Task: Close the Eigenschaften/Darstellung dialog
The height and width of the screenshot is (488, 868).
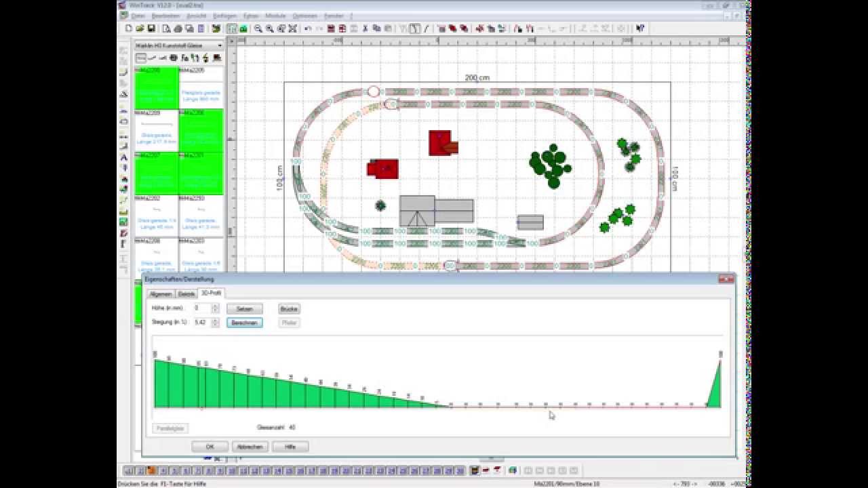Action: [x=726, y=279]
